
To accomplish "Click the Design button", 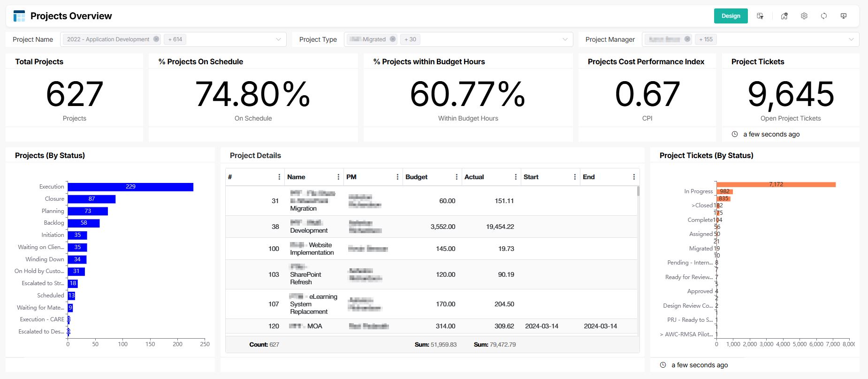I will pyautogui.click(x=731, y=16).
